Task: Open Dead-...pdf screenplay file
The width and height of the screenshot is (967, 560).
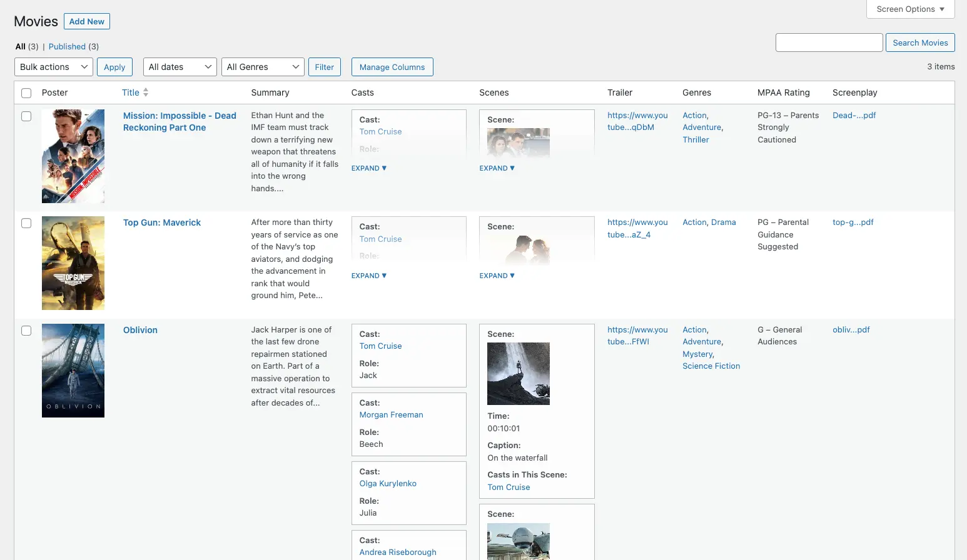Action: coord(854,116)
